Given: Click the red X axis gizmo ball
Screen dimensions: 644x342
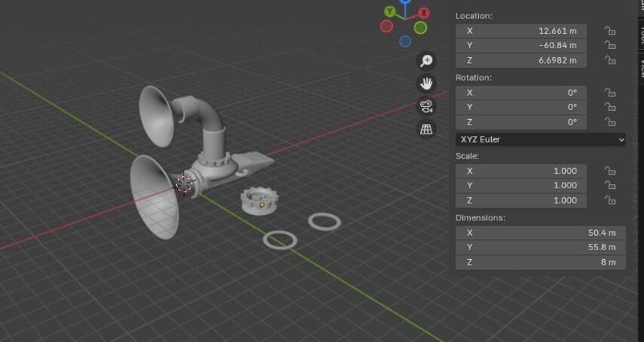Looking at the screenshot, I should 423,13.
